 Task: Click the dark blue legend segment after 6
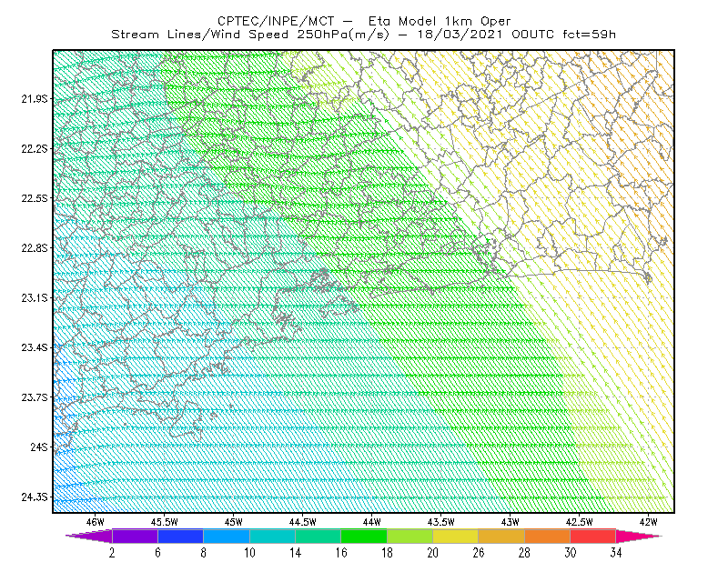pos(180,536)
